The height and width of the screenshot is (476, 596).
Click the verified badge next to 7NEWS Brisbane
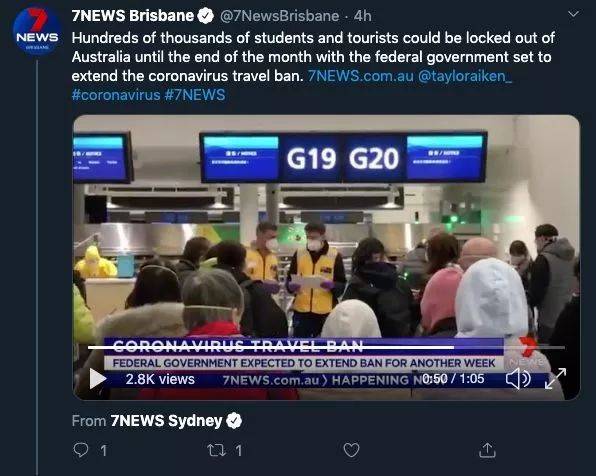click(206, 16)
